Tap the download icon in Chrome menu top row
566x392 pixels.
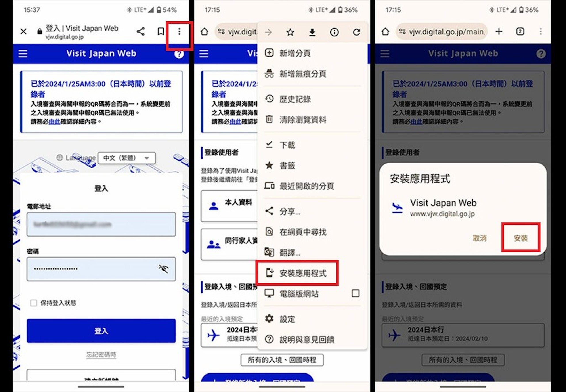pos(312,32)
